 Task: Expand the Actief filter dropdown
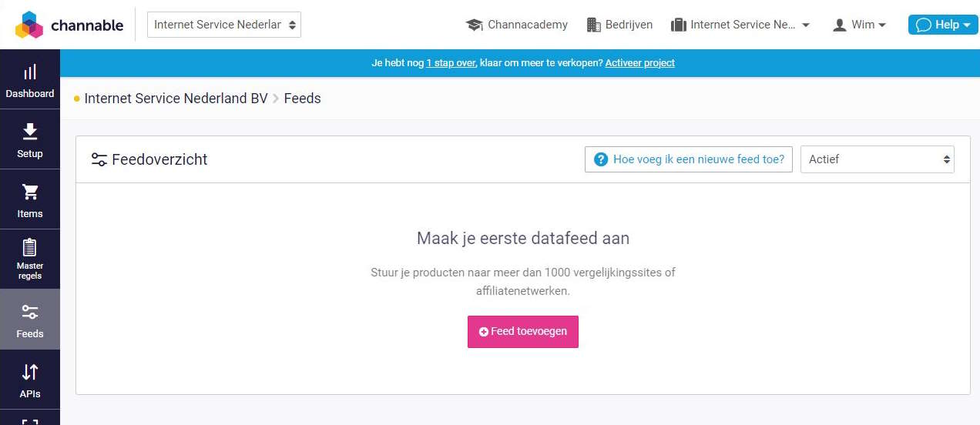point(878,159)
